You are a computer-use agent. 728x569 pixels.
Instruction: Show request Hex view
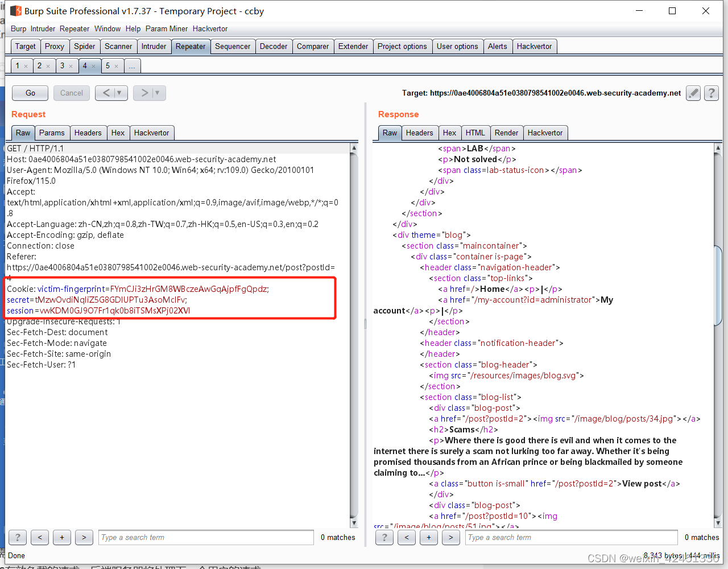click(118, 133)
